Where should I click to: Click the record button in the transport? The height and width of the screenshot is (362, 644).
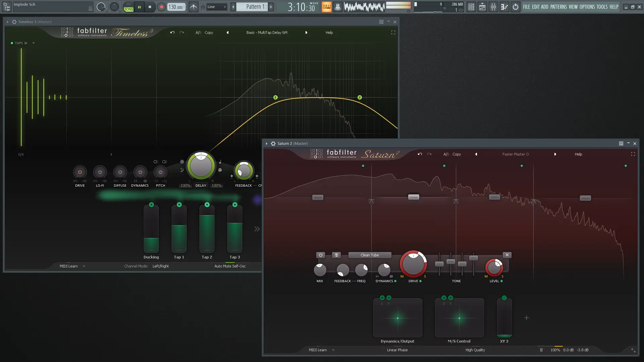pos(161,7)
